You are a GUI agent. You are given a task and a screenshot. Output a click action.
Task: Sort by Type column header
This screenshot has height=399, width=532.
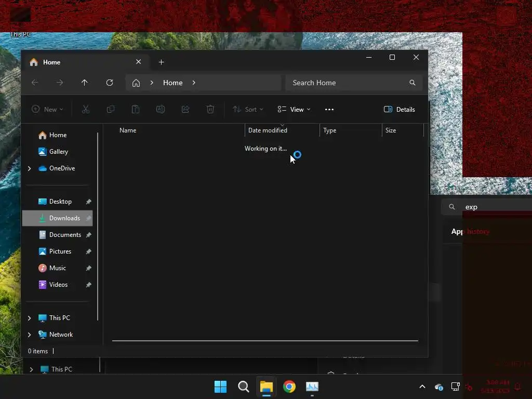329,130
